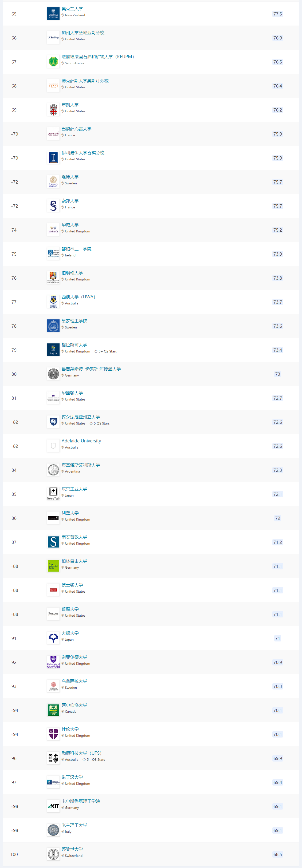Image resolution: width=302 pixels, height=868 pixels.
Task: Click the Purdue logo
Action: [53, 614]
